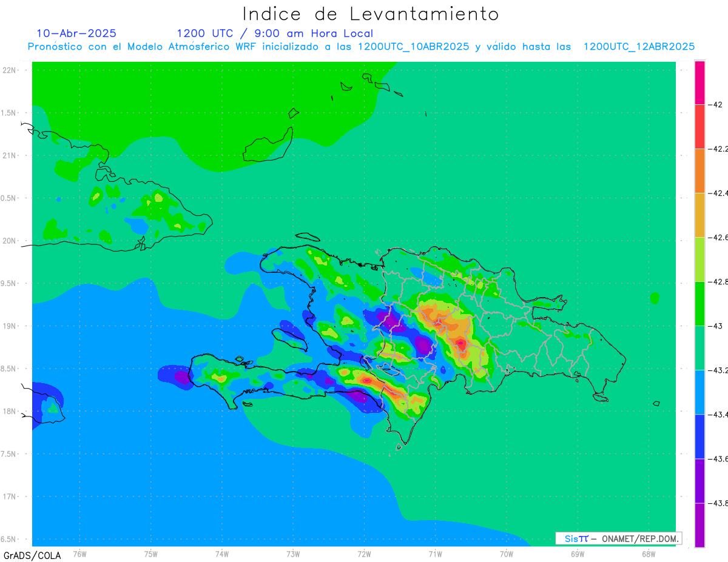Select the violet swatch below the -43.8 label
The image size is (728, 562).
tap(699, 524)
